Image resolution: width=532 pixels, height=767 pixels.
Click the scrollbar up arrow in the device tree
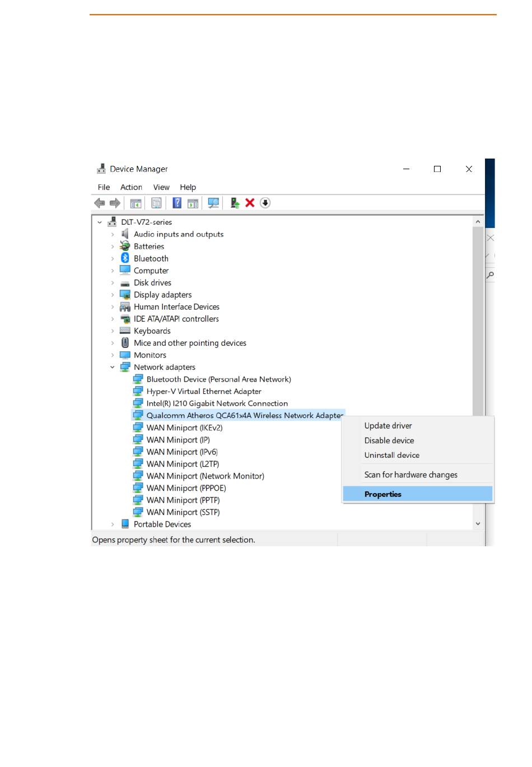pyautogui.click(x=478, y=222)
